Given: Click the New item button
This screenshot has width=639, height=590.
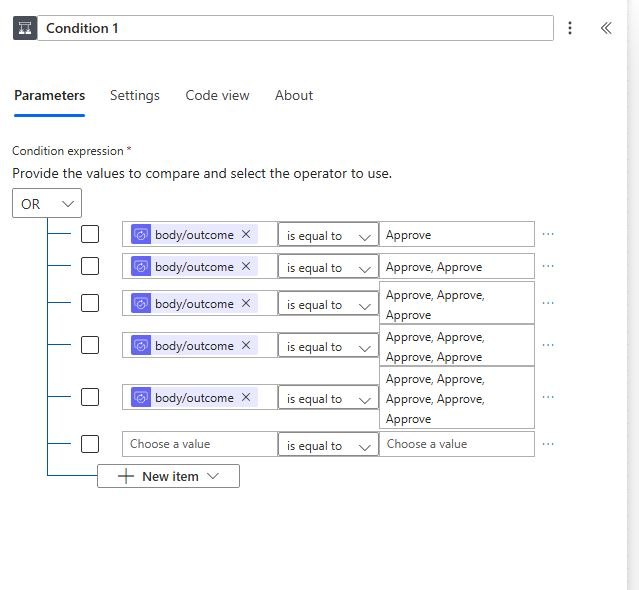Looking at the screenshot, I should 168,476.
